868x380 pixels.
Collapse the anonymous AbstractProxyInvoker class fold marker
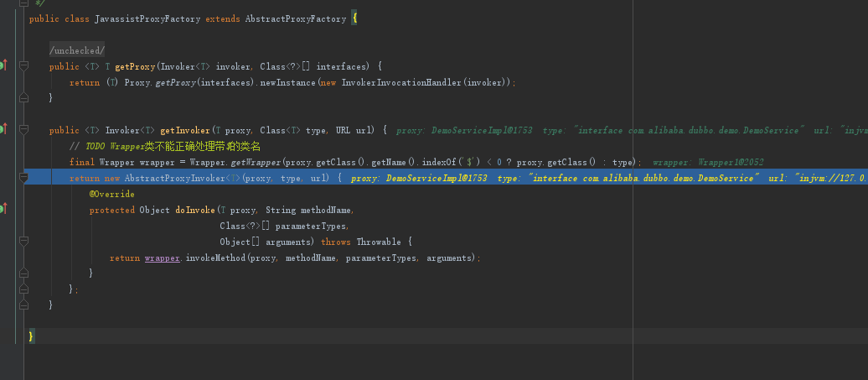[23, 178]
